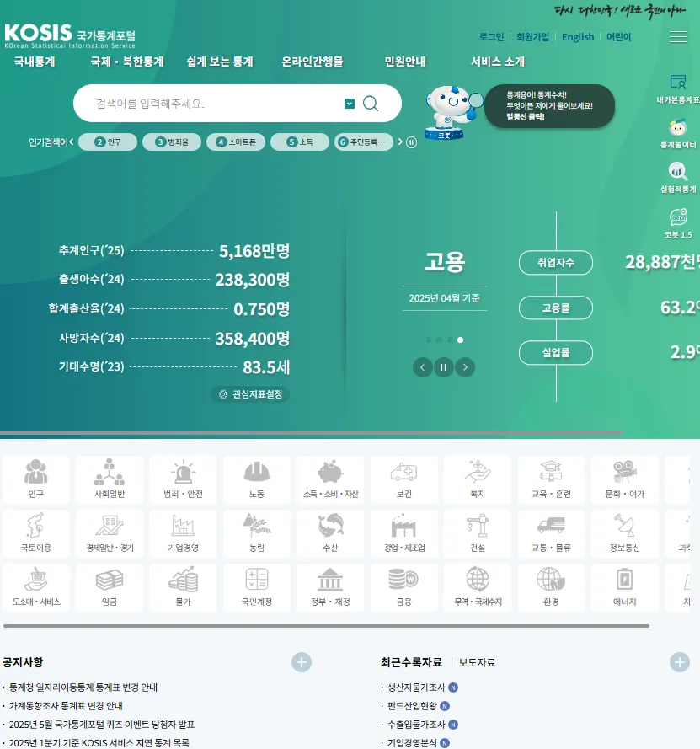
Task: Click inside the search input field
Action: [211, 102]
